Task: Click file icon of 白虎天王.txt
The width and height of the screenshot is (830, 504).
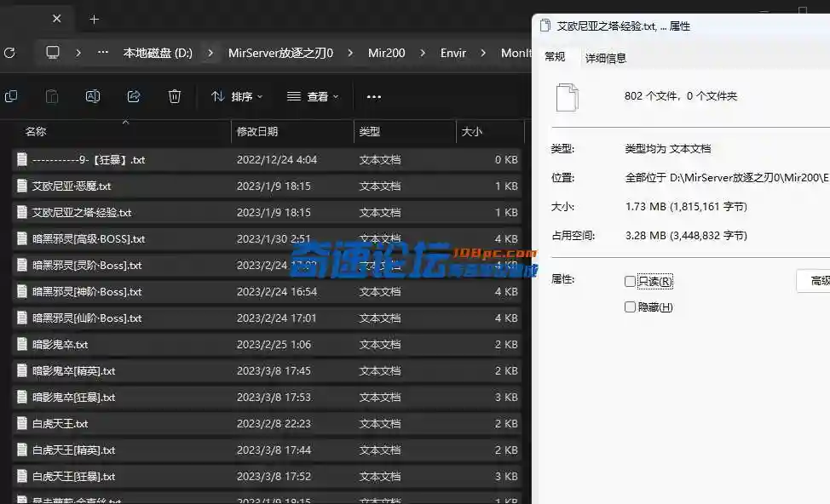Action: coord(21,424)
